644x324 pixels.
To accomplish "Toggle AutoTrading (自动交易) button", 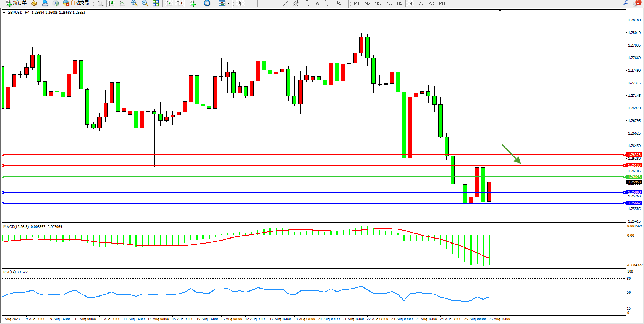I will pyautogui.click(x=76, y=3).
